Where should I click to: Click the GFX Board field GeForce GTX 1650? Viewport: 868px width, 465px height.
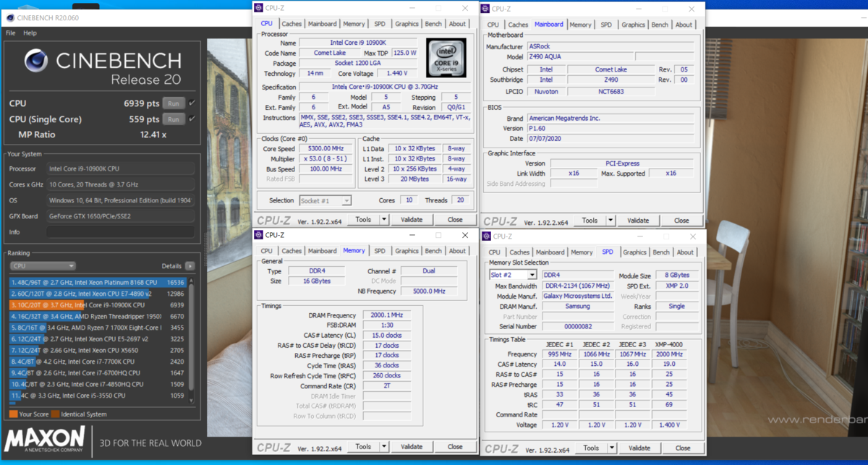(120, 216)
